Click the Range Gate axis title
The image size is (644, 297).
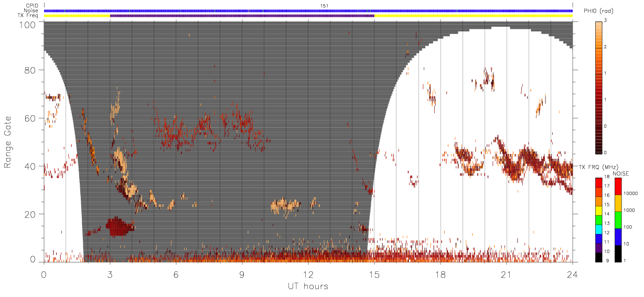pos(8,143)
